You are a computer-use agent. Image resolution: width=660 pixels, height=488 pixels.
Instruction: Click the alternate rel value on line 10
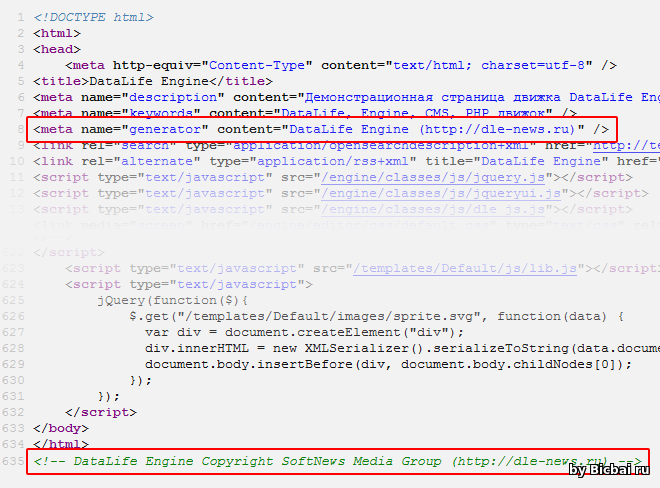pos(157,161)
